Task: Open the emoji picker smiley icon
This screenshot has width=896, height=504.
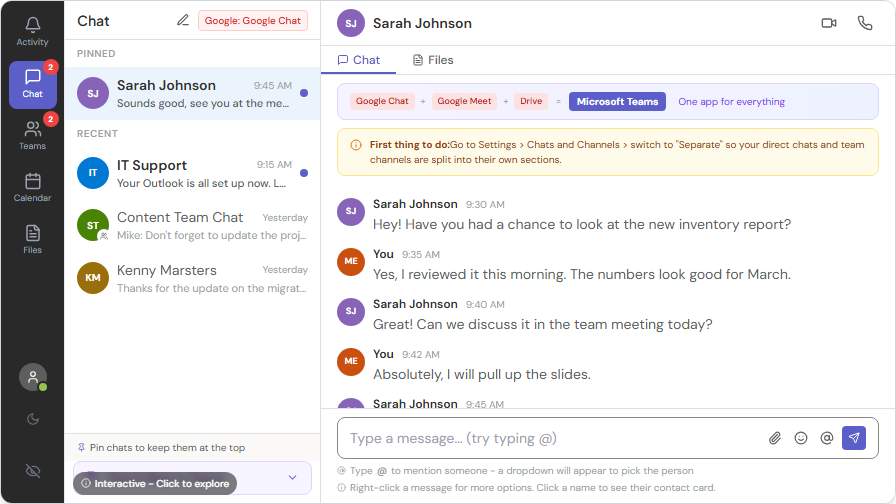Action: (801, 438)
